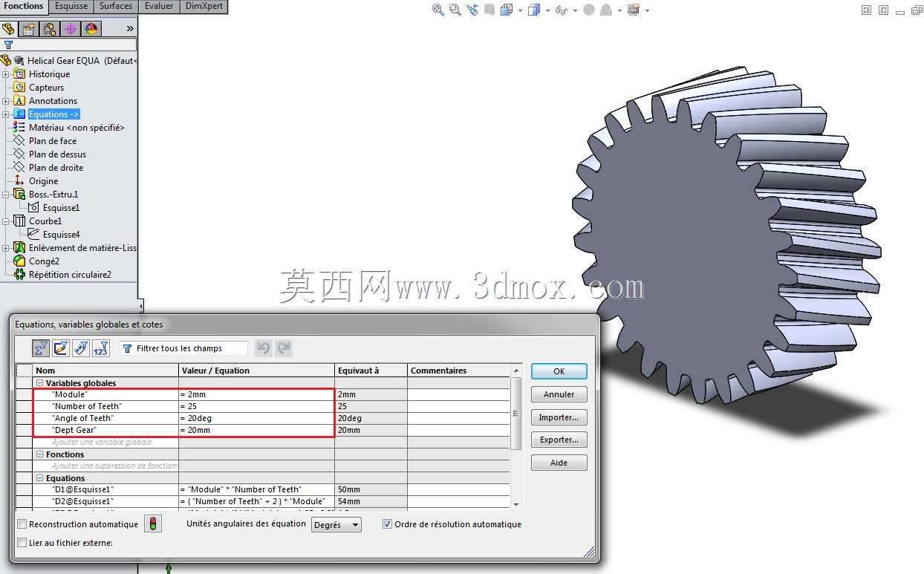Tick the Reconstruction automatique checkbox
Screen dimensions: 924x574
point(22,524)
